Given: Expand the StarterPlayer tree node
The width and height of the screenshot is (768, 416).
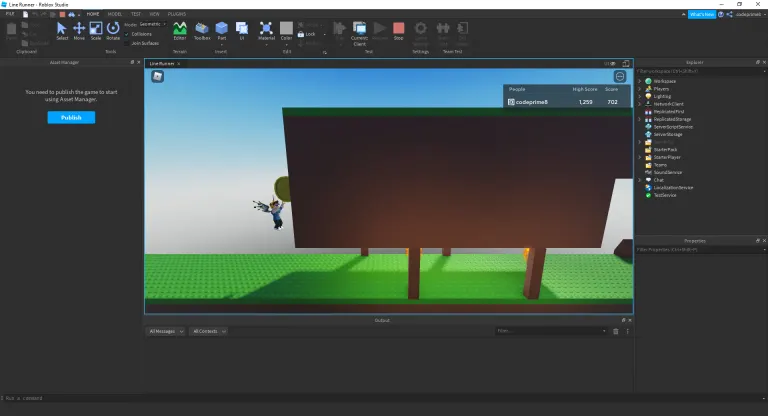Looking at the screenshot, I should click(640, 157).
